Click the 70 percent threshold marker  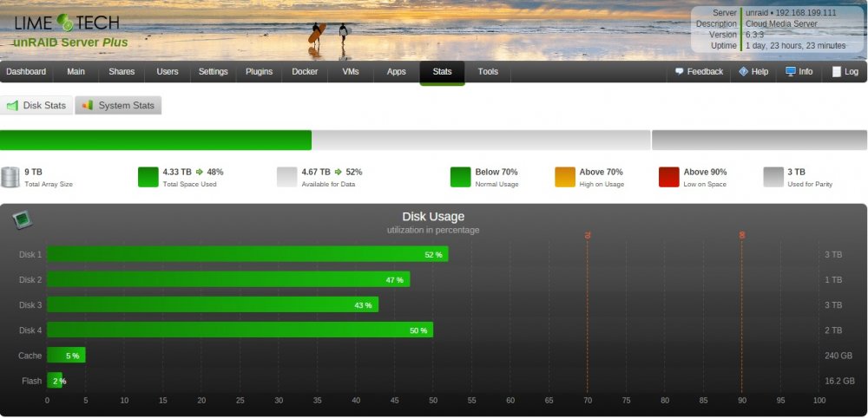pos(588,235)
